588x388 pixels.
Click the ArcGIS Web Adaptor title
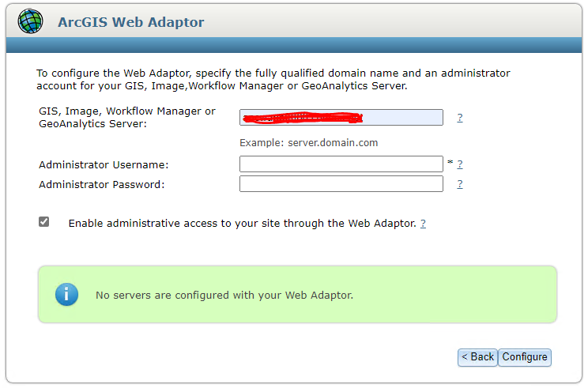pos(130,22)
